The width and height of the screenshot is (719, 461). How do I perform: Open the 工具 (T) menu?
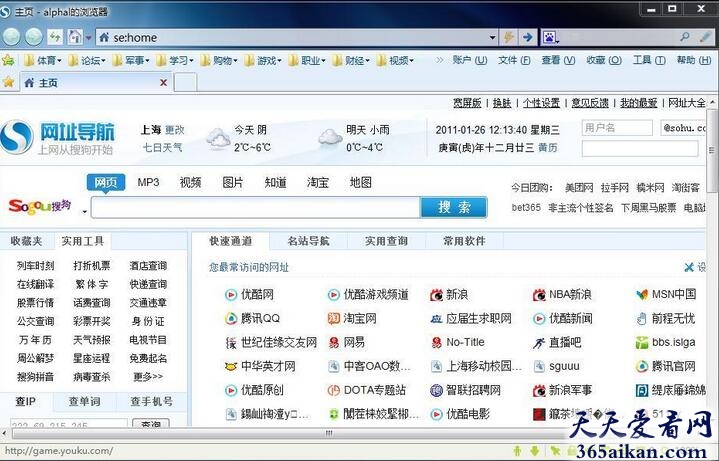pyautogui.click(x=649, y=60)
